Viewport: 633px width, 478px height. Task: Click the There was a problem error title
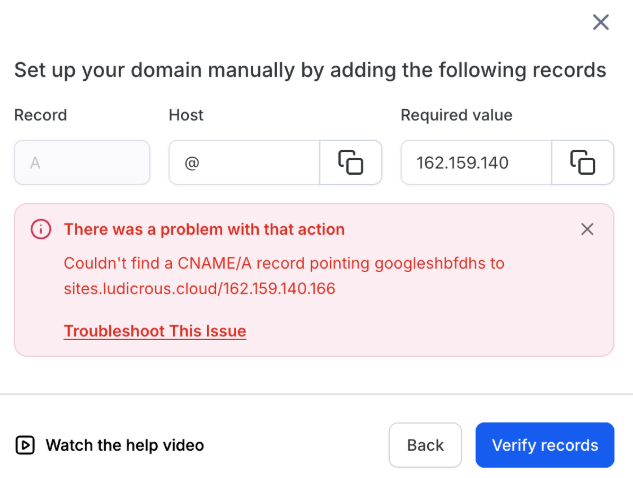[x=204, y=229]
